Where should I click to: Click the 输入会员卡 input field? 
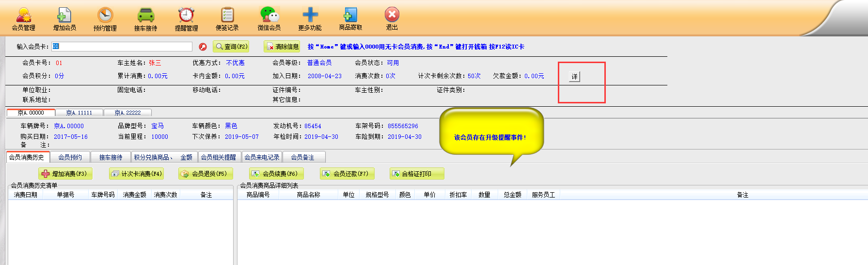(x=122, y=47)
